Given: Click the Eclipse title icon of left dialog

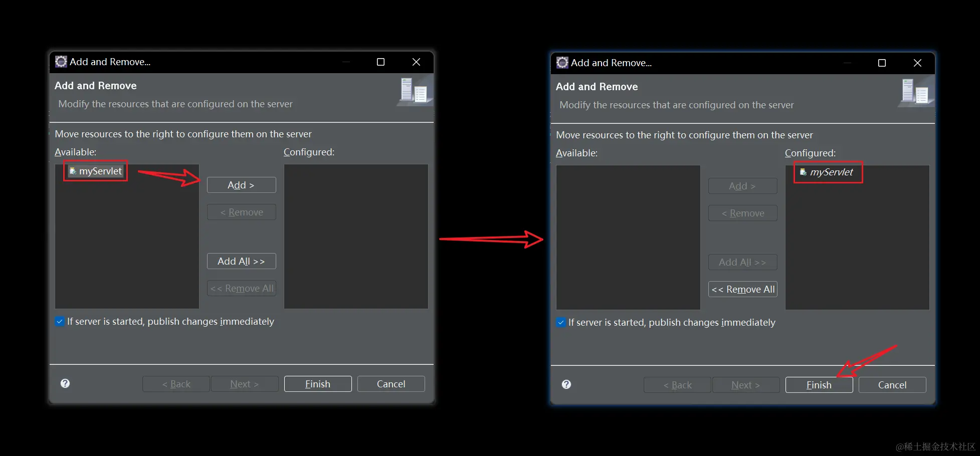Looking at the screenshot, I should [61, 62].
